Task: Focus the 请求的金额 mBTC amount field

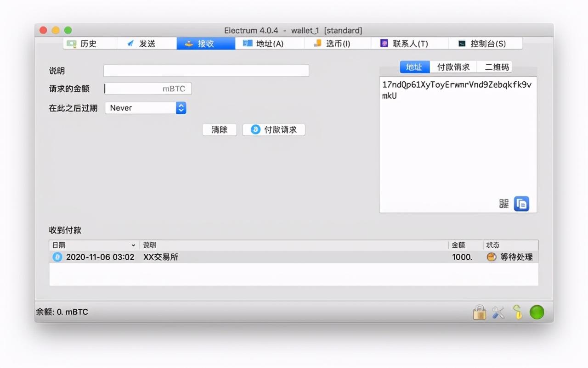Action: pos(147,89)
